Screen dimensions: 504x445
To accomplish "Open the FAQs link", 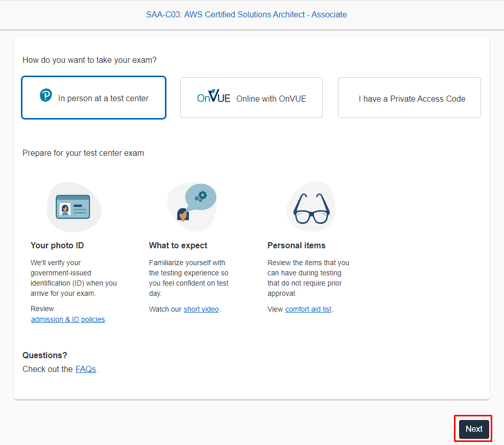I will 86,369.
